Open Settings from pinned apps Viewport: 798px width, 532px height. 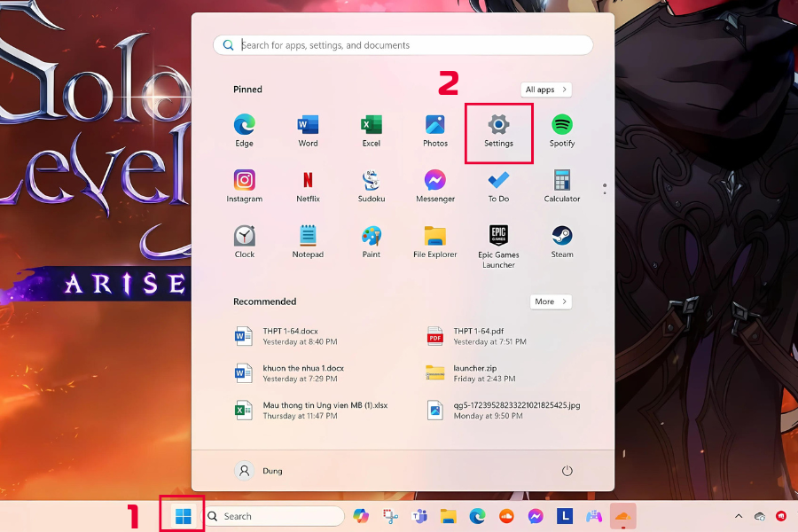pos(498,131)
